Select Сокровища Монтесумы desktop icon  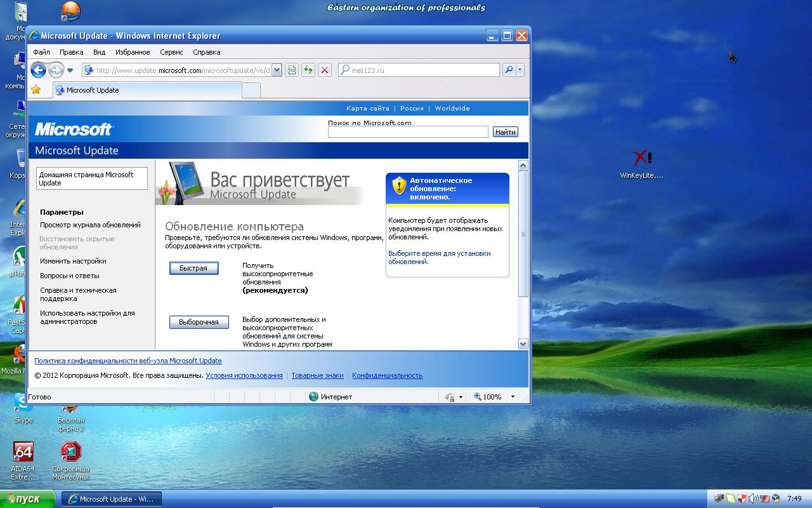pyautogui.click(x=70, y=461)
